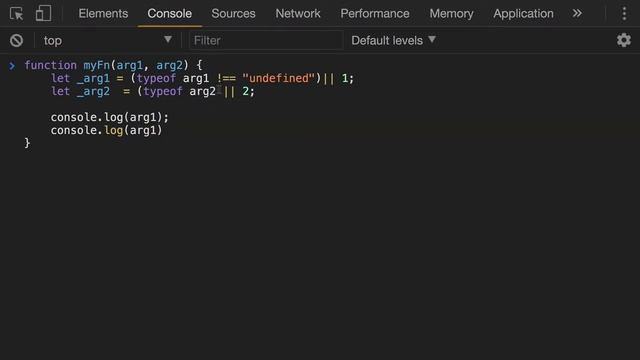The height and width of the screenshot is (360, 640).
Task: Show more tabs with the double chevron
Action: [x=577, y=13]
